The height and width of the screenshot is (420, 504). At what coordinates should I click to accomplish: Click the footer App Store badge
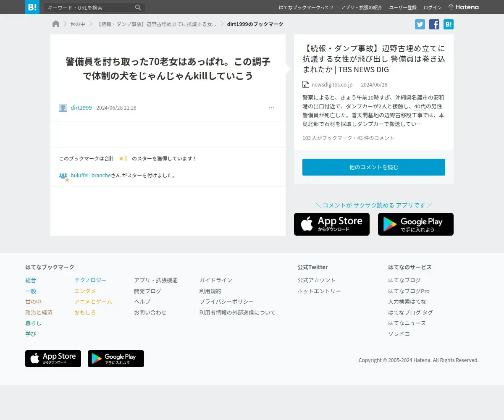[x=53, y=359]
